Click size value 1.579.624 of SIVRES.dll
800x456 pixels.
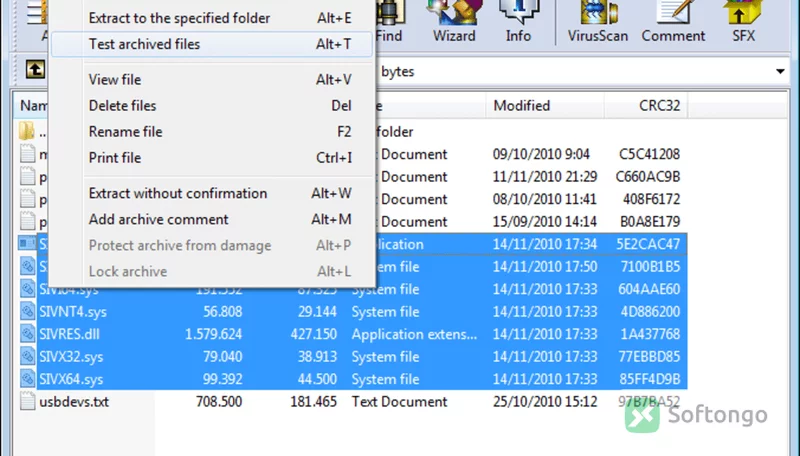[x=213, y=334]
